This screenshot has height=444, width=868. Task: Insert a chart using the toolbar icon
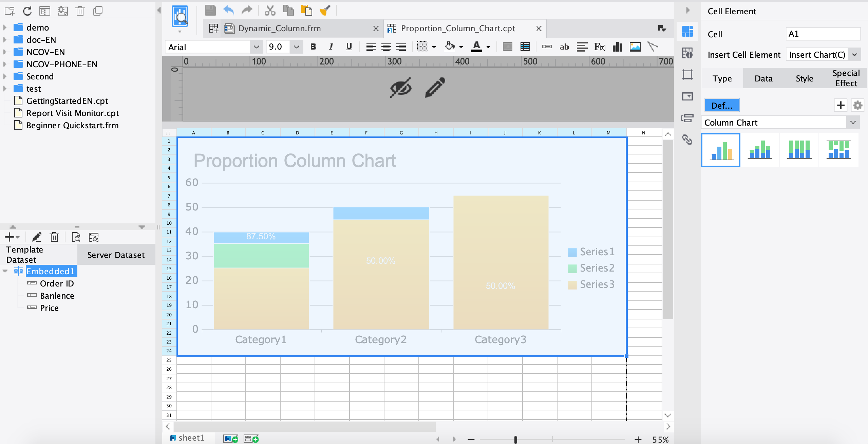(x=617, y=47)
